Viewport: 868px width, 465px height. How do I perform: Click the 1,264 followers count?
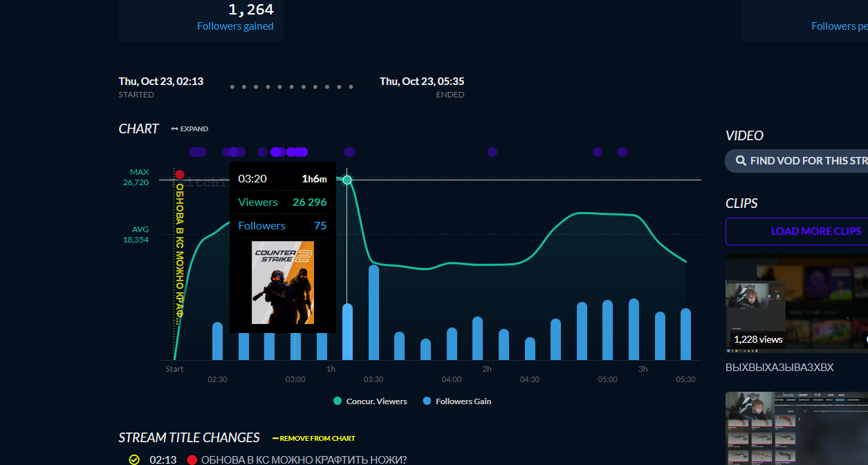251,10
